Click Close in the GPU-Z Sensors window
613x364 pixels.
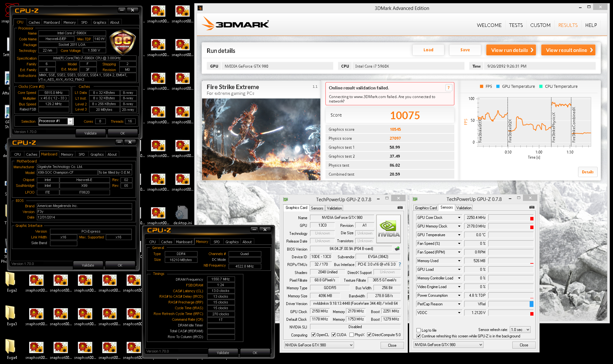pos(524,345)
